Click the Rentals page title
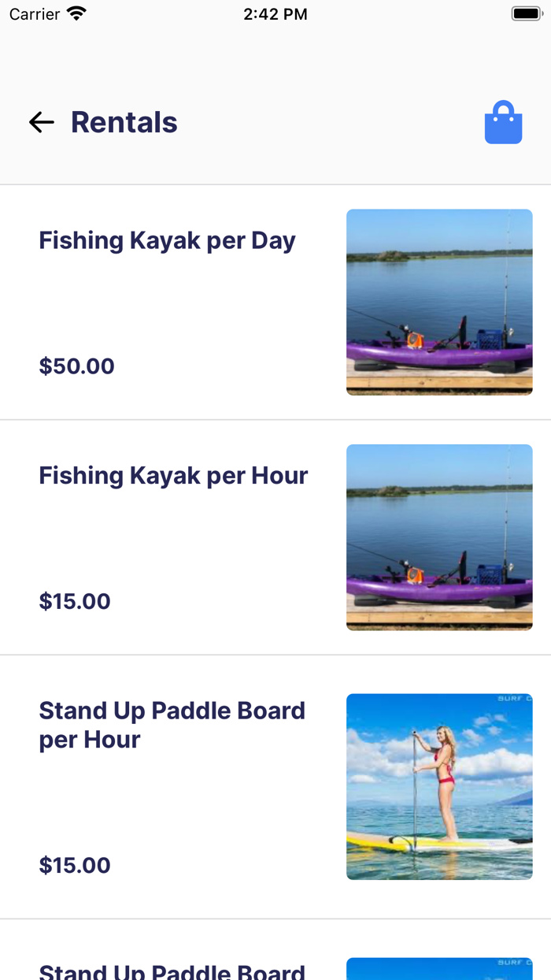This screenshot has height=980, width=551. pos(124,122)
